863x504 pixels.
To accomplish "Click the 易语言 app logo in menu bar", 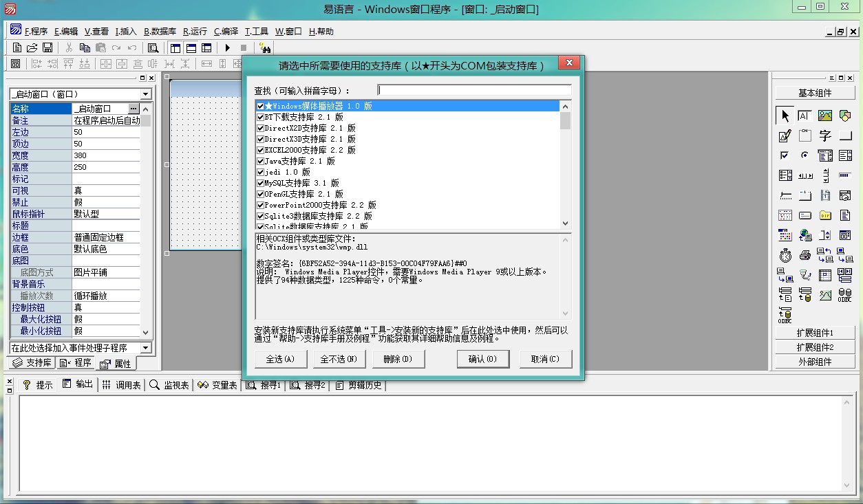I will 16,30.
